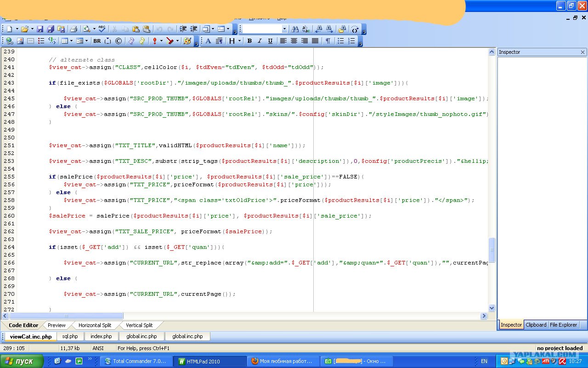Open the dropdown arrow beside Open folder
The image size is (588, 368).
[x=32, y=29]
